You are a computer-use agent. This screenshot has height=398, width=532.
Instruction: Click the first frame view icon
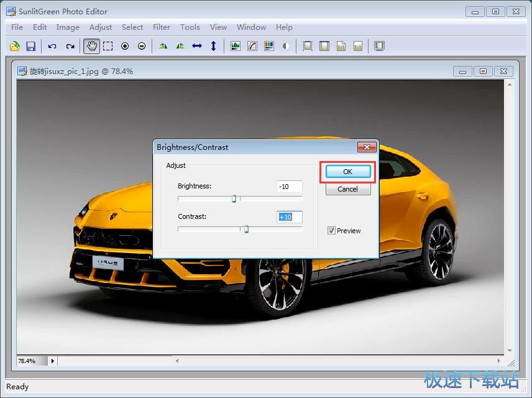point(308,46)
